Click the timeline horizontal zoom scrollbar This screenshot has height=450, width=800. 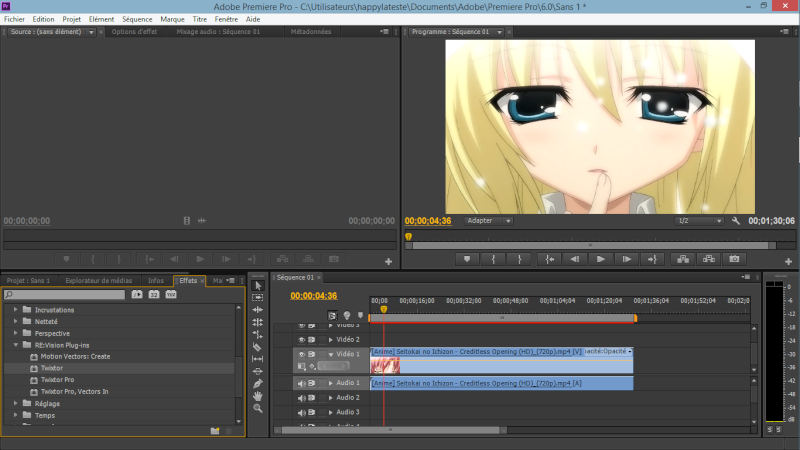tap(390, 430)
